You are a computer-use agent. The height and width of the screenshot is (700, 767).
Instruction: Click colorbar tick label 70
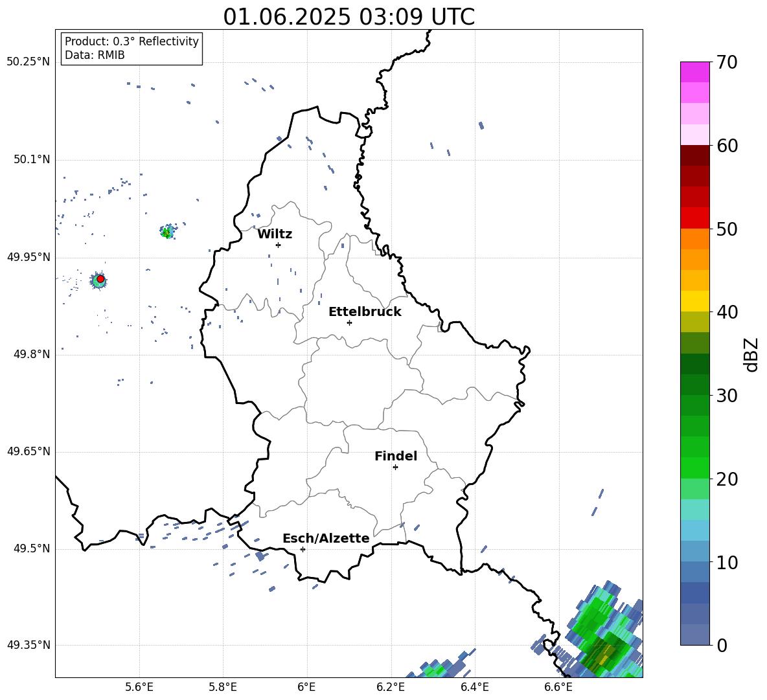pos(727,63)
